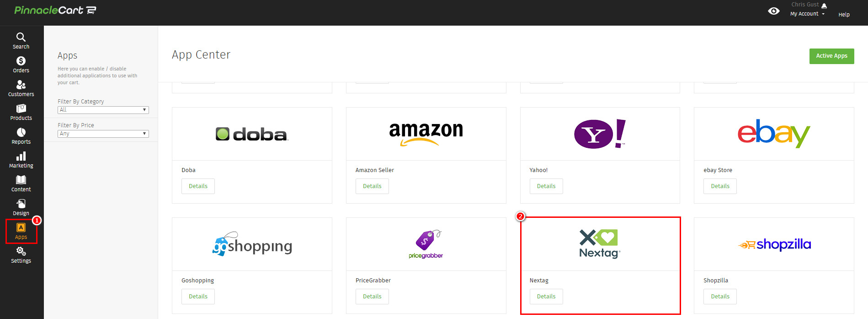Click the Amazon Seller app name
The width and height of the screenshot is (868, 319).
click(x=374, y=170)
